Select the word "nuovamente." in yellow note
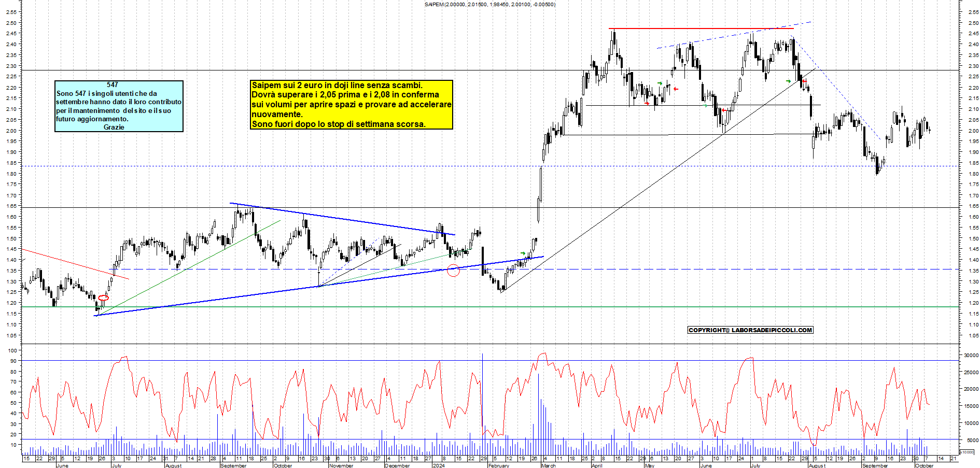980x468 pixels. 277,114
